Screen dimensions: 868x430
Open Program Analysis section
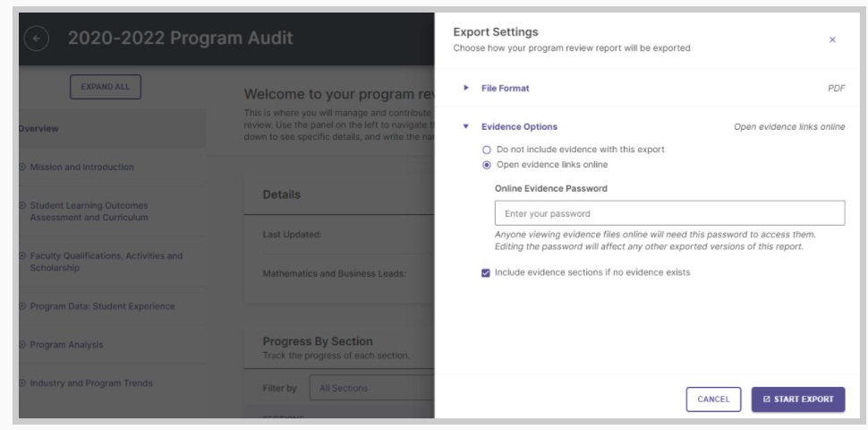[66, 345]
